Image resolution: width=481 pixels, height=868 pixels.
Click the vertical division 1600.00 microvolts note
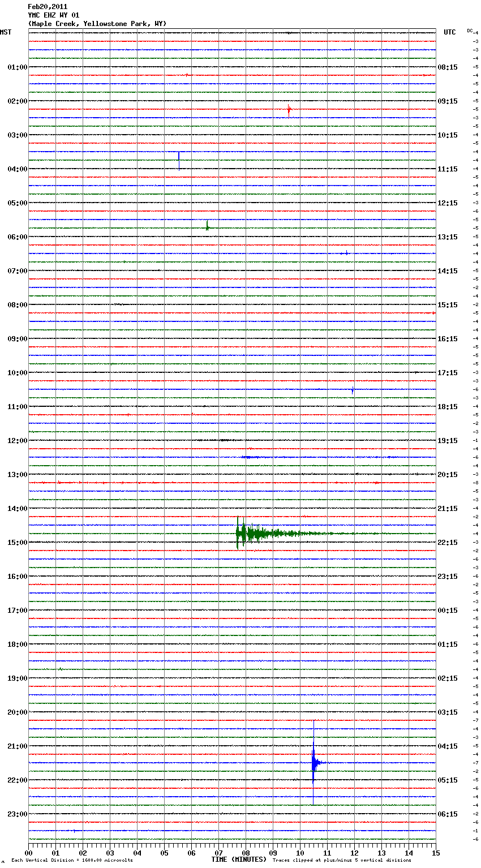click(x=72, y=861)
